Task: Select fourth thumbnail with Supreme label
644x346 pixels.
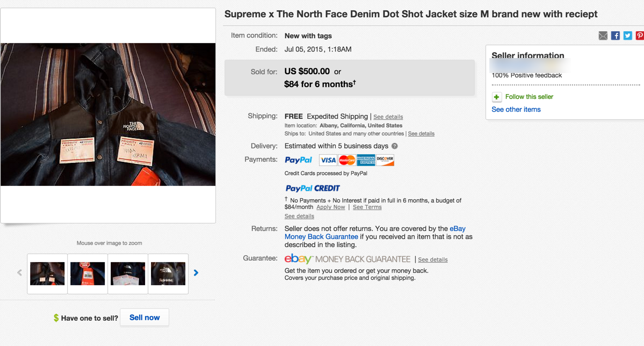Action: click(x=168, y=273)
